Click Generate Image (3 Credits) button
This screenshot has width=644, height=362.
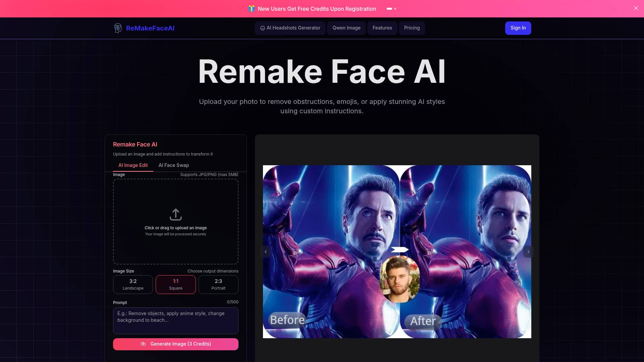[x=176, y=344]
